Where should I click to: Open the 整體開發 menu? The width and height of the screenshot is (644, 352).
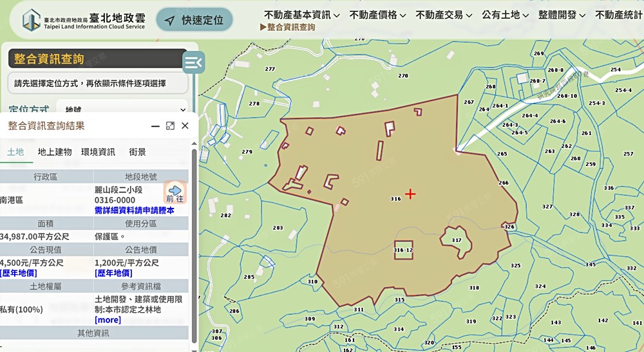pyautogui.click(x=562, y=15)
